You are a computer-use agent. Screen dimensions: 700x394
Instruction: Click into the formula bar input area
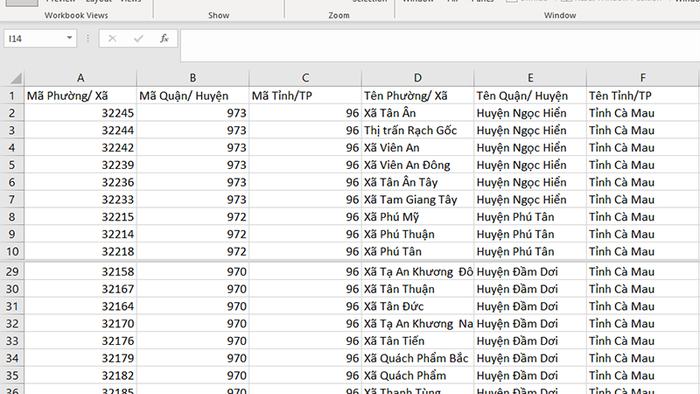point(440,45)
